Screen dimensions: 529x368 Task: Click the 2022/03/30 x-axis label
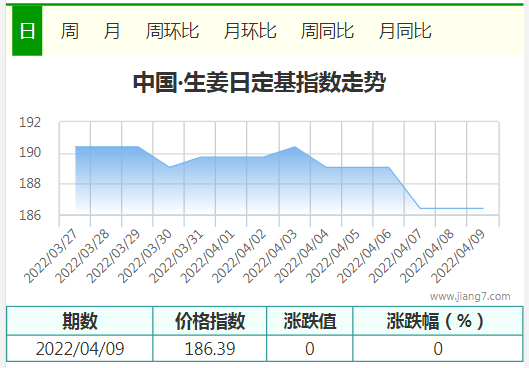(x=145, y=256)
